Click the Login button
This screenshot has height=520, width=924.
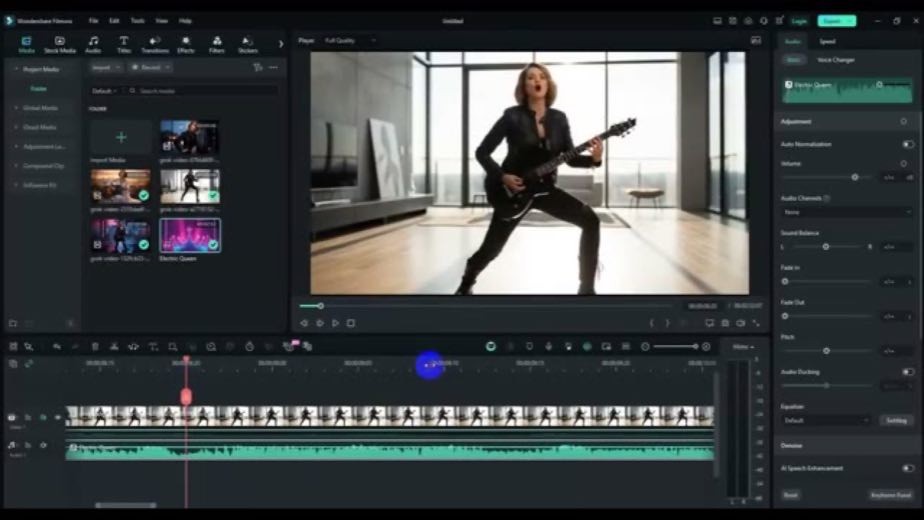[x=799, y=21]
